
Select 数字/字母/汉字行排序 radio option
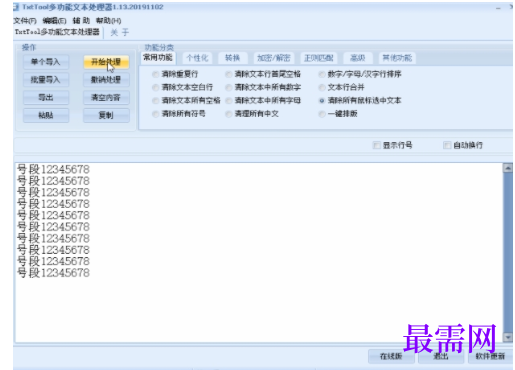360,74
